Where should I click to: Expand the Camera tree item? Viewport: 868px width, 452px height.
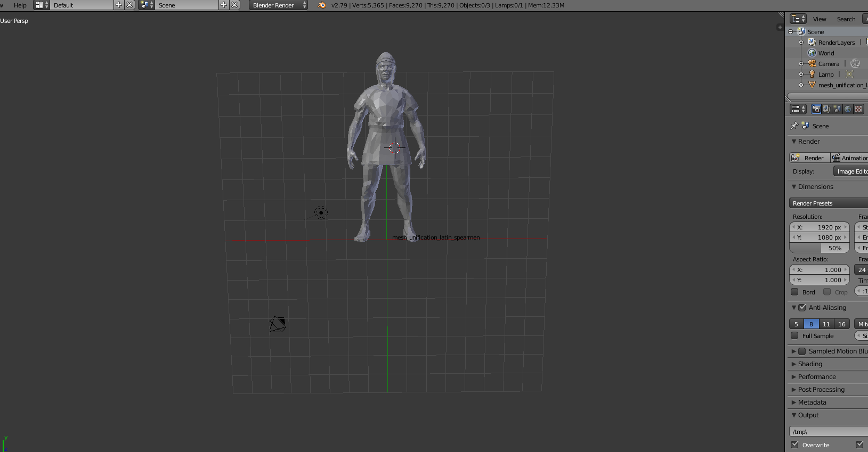pos(801,64)
